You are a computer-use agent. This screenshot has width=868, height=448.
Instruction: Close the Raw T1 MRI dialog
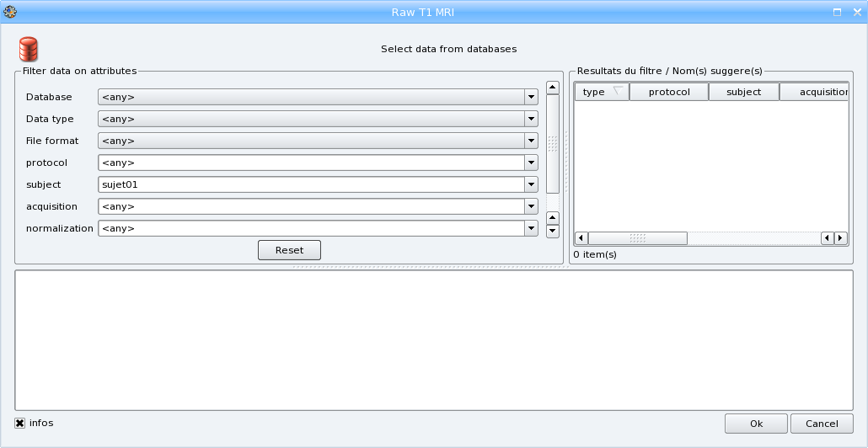857,12
